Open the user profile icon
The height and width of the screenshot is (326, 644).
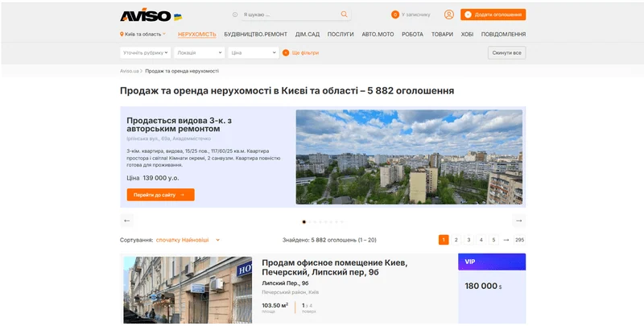[449, 14]
